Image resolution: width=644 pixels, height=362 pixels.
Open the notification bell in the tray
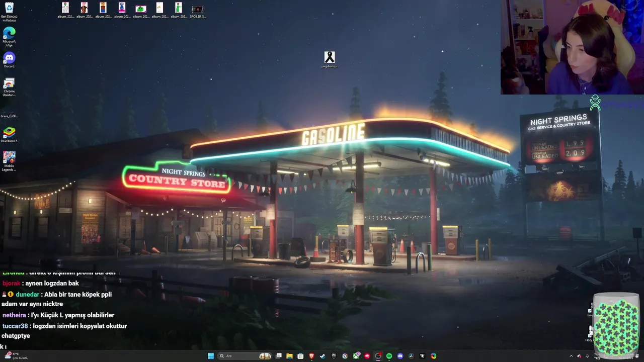click(637, 356)
